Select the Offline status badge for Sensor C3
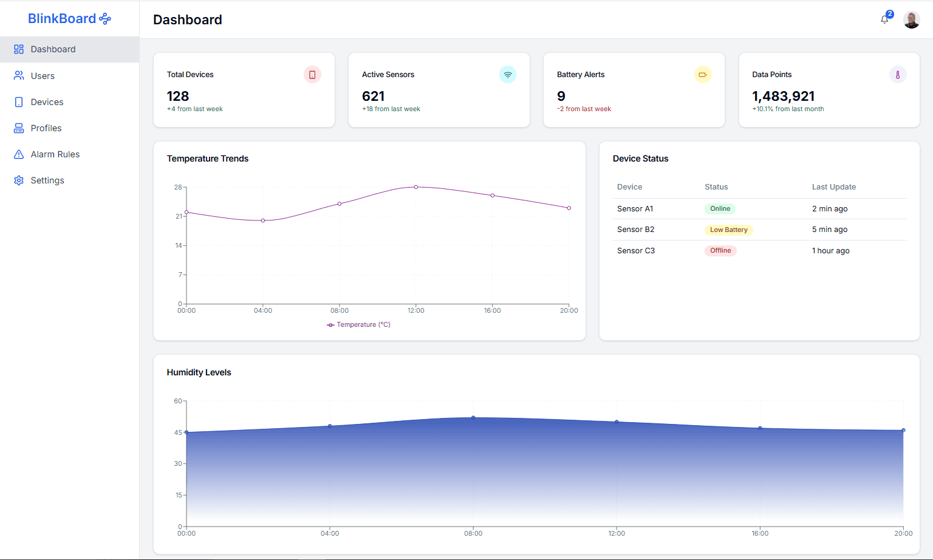Image resolution: width=933 pixels, height=560 pixels. (720, 250)
